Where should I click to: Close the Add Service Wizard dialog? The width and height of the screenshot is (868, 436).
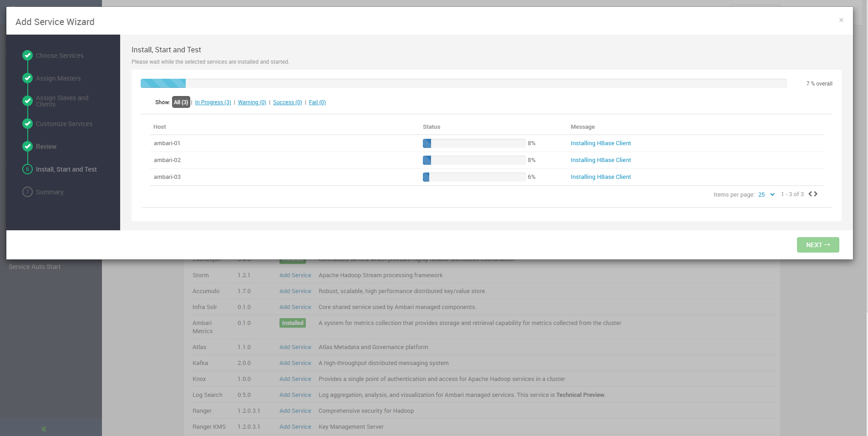pos(841,20)
